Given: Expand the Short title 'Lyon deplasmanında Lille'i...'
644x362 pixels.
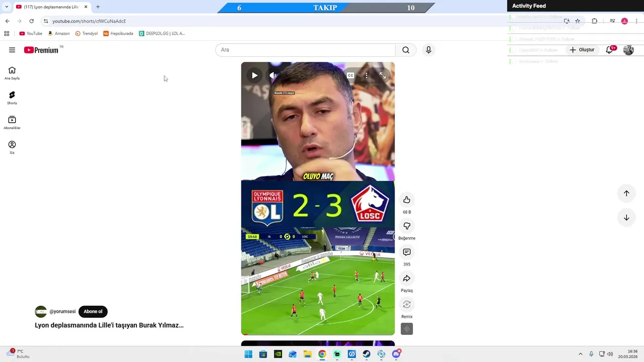Looking at the screenshot, I should (x=109, y=325).
